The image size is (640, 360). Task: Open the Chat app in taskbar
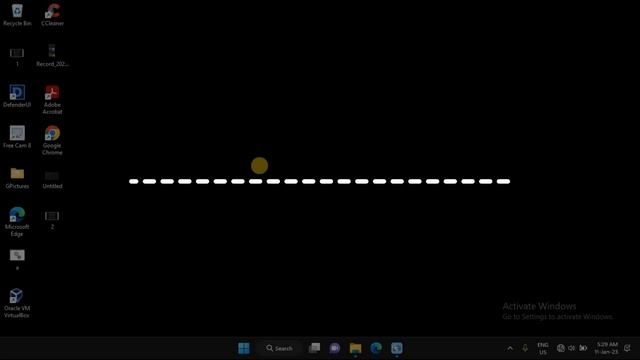click(335, 348)
